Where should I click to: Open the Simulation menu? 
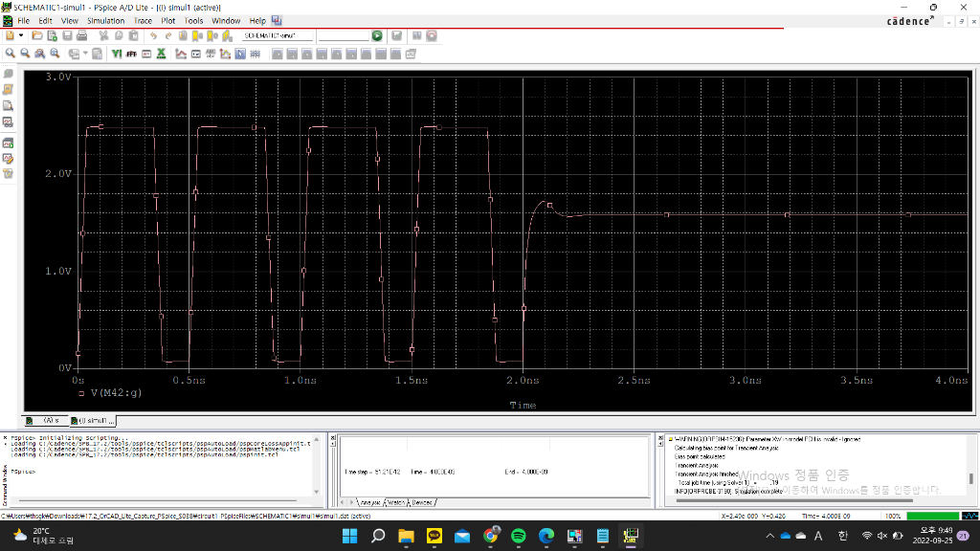point(105,20)
